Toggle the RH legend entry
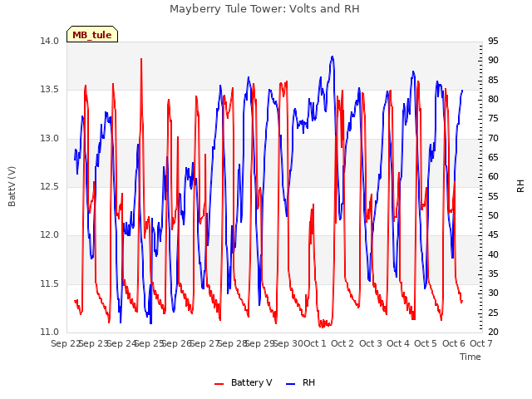The width and height of the screenshot is (532, 399). (301, 382)
